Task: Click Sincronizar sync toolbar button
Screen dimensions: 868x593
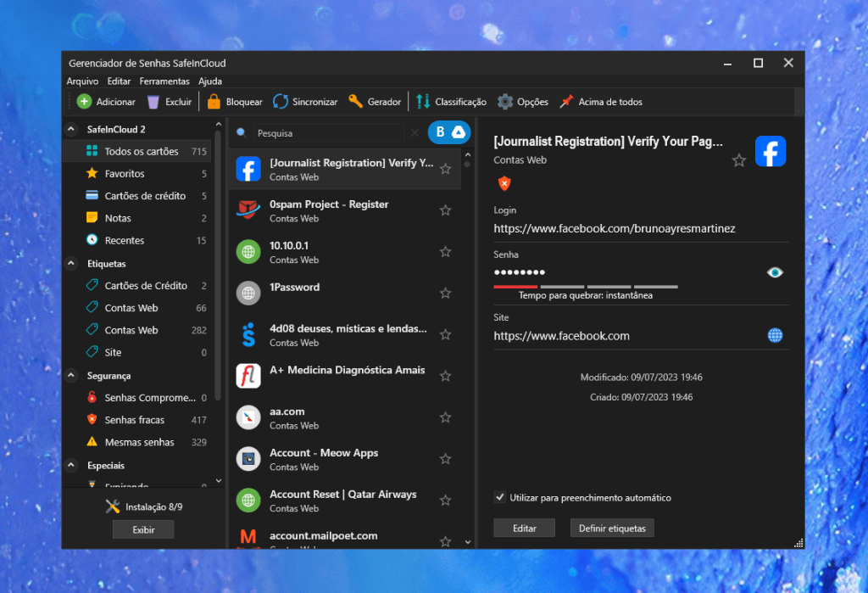Action: pyautogui.click(x=305, y=102)
